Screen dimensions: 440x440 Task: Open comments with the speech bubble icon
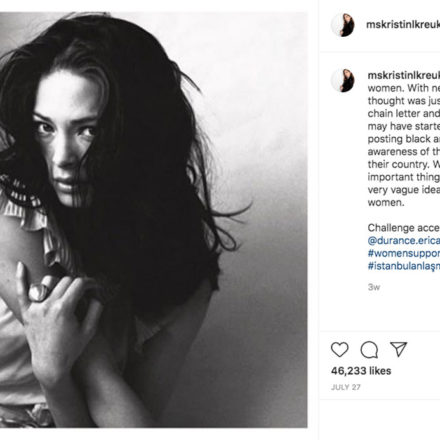pyautogui.click(x=369, y=350)
